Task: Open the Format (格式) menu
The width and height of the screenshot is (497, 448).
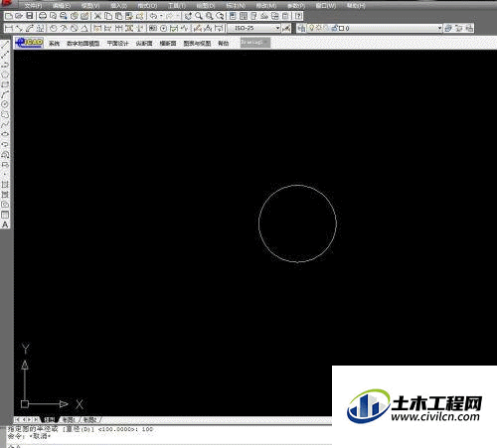Action: click(x=147, y=5)
